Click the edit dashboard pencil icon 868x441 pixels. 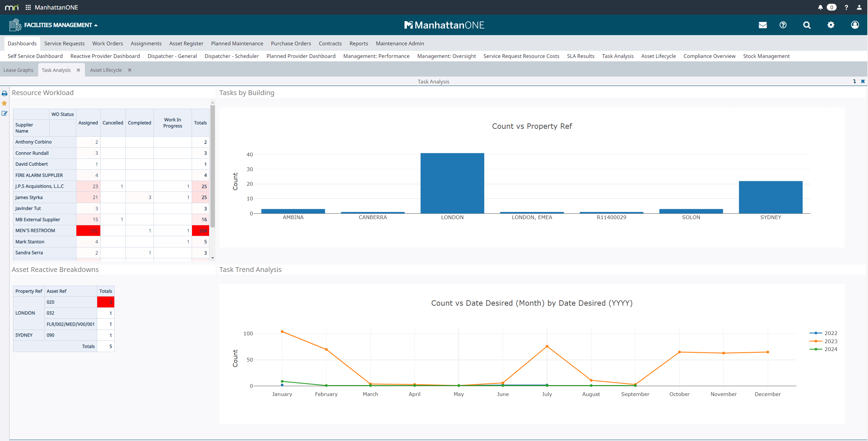(4, 113)
